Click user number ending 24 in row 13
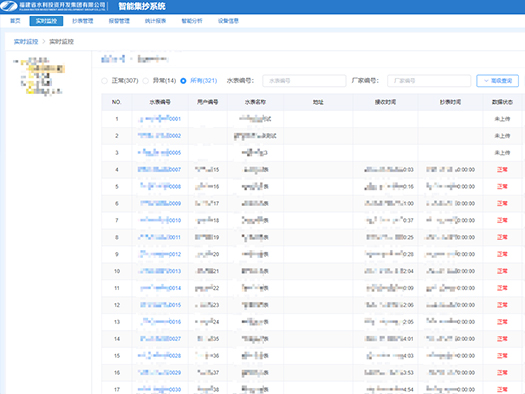The height and width of the screenshot is (394, 525). coord(207,322)
